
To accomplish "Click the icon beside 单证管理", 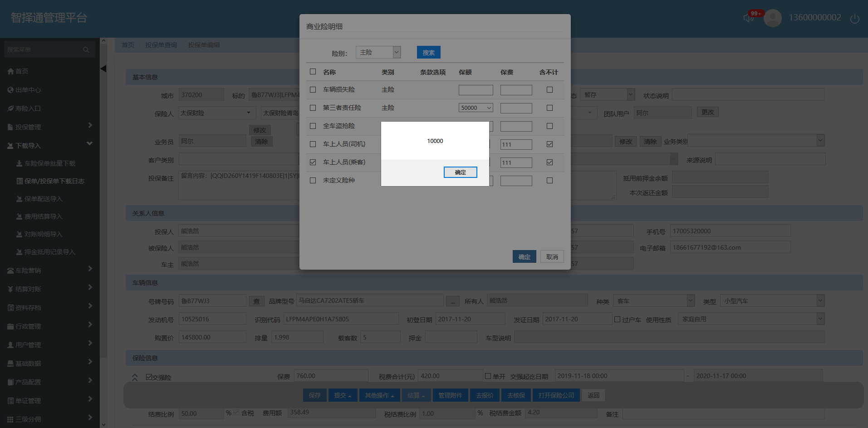I will (11, 401).
